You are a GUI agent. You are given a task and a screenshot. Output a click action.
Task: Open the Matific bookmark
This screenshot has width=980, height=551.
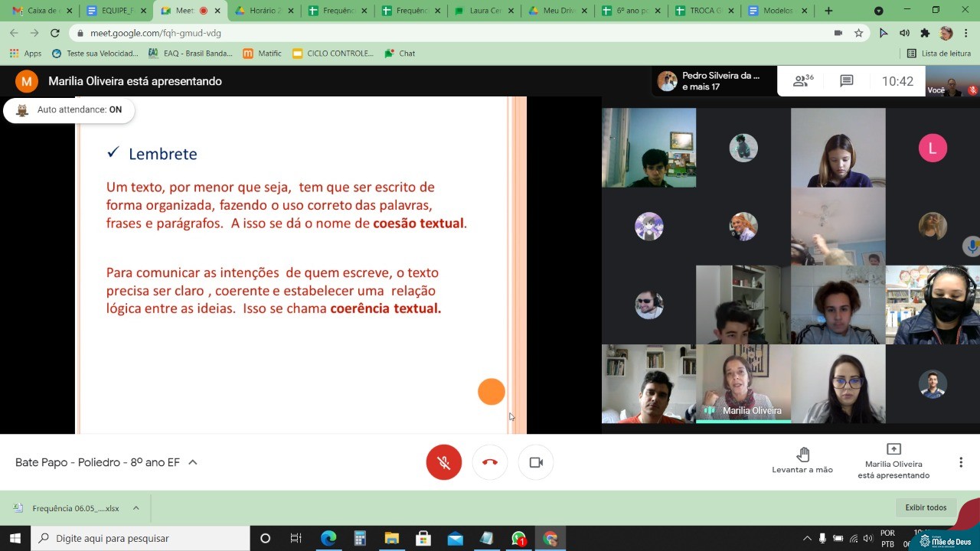pos(262,54)
